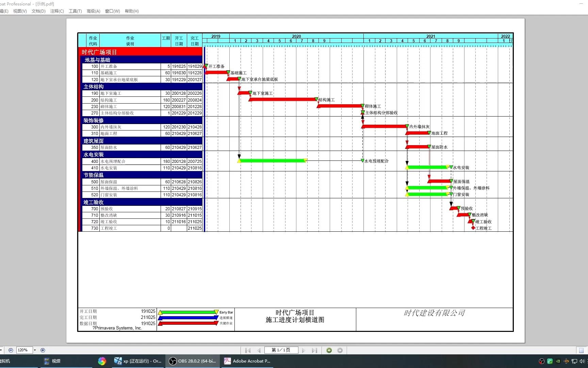The image size is (588, 368).
Task: Click activity row 110 基础施工
Action: [142, 73]
